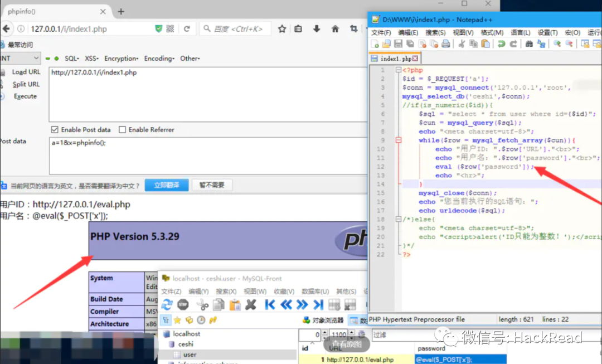Click the Zoom Out icon in Notepad++
The width and height of the screenshot is (602, 364).
point(569,44)
